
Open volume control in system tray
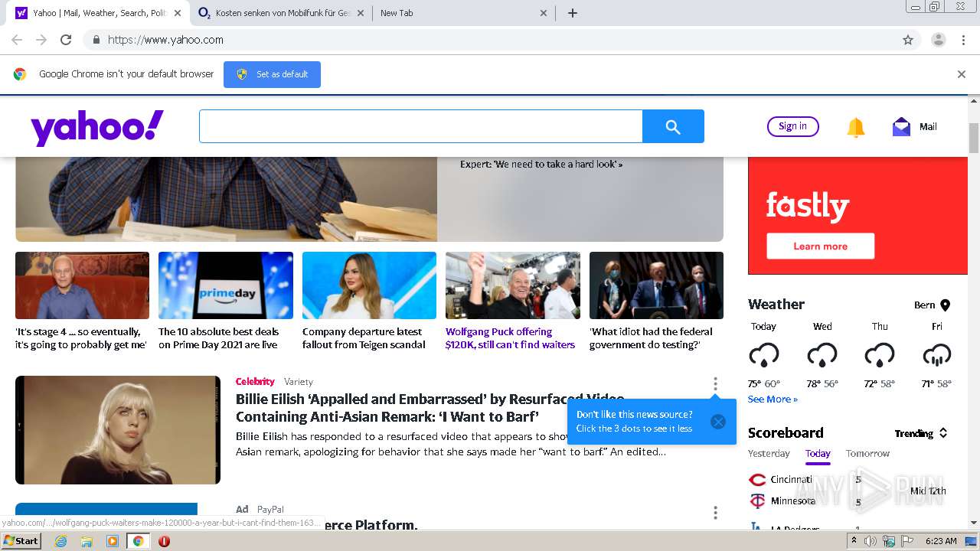pos(871,541)
